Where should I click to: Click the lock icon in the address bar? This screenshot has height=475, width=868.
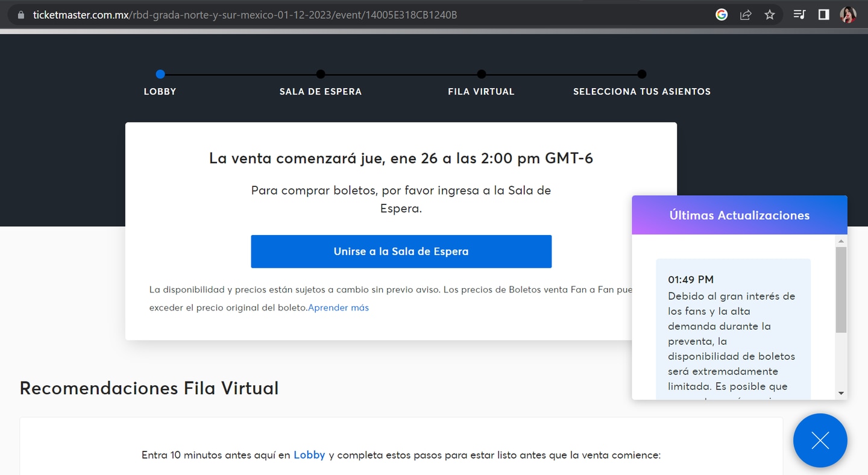click(x=21, y=15)
